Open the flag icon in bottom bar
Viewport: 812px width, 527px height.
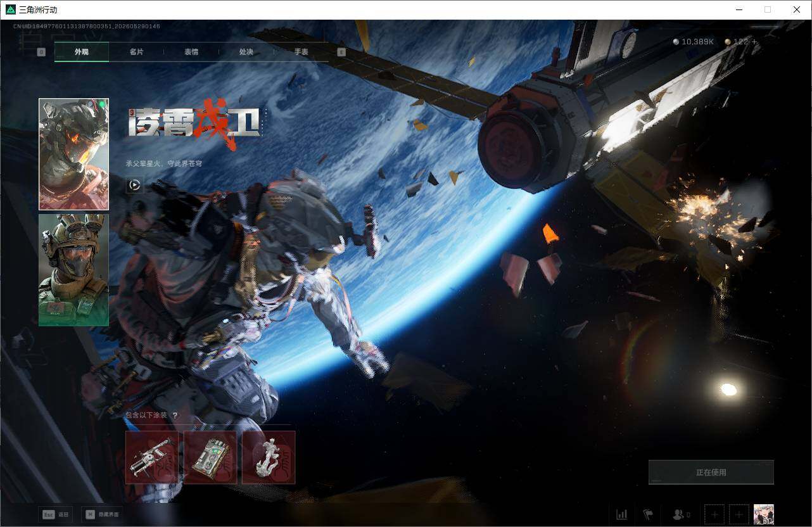pyautogui.click(x=648, y=514)
